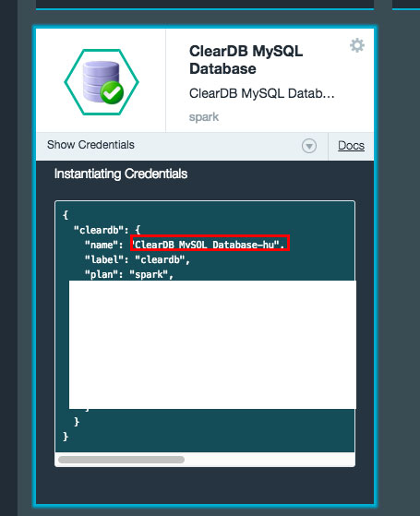The image size is (420, 516).
Task: Open the Docs link
Action: coord(351,146)
